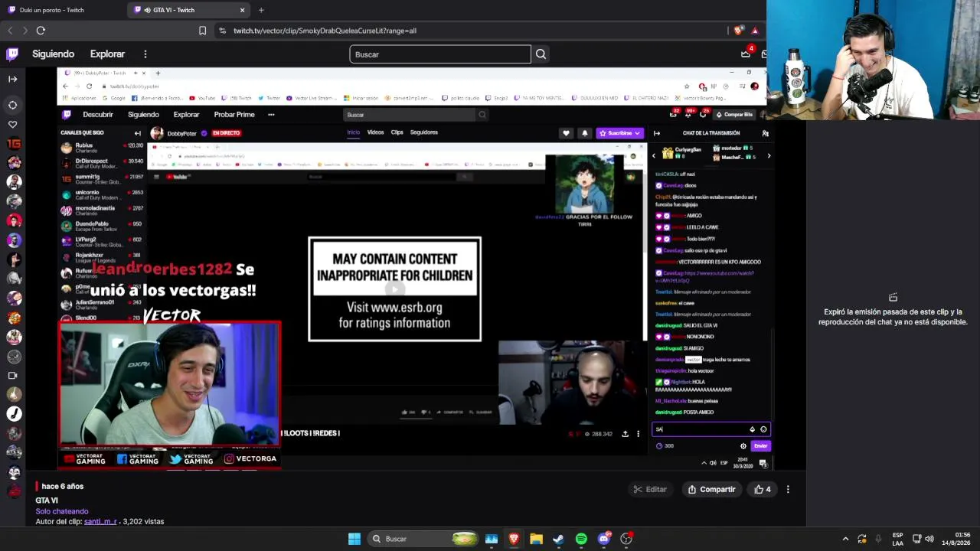The width and height of the screenshot is (980, 551).
Task: Click the camera icon in the sidebar
Action: coord(13,376)
